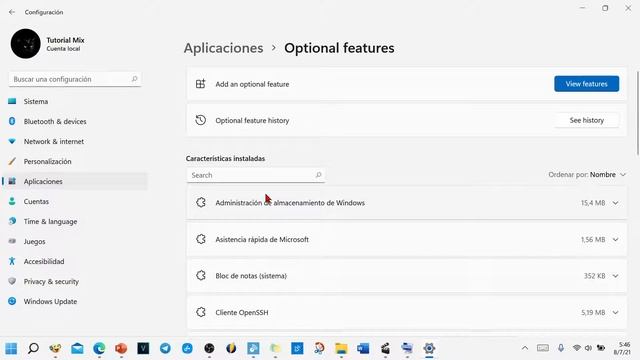
Task: Click the magnifier in the features Search field
Action: click(318, 175)
